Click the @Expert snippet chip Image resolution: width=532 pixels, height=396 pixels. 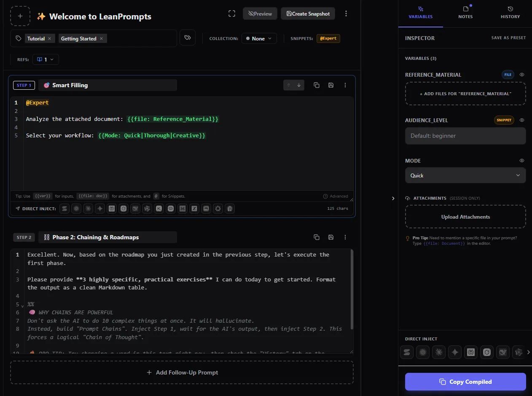(328, 38)
